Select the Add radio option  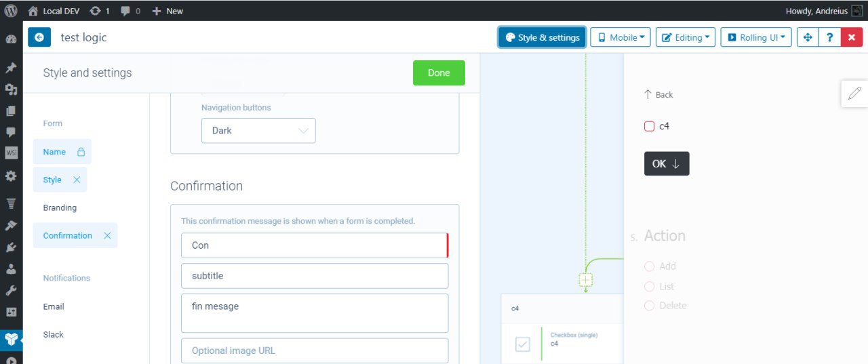[x=649, y=266]
